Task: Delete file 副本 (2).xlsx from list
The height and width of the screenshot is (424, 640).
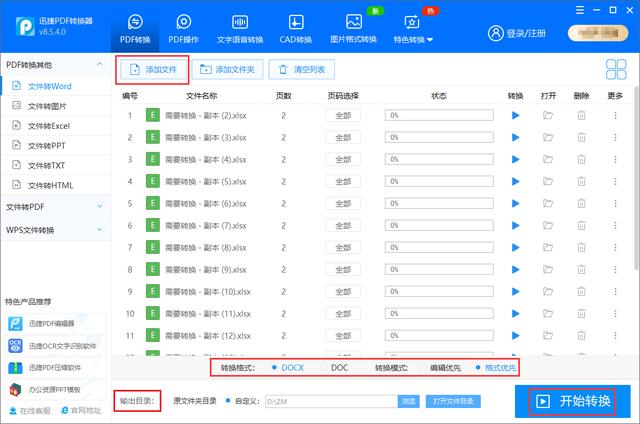Action: (x=581, y=115)
